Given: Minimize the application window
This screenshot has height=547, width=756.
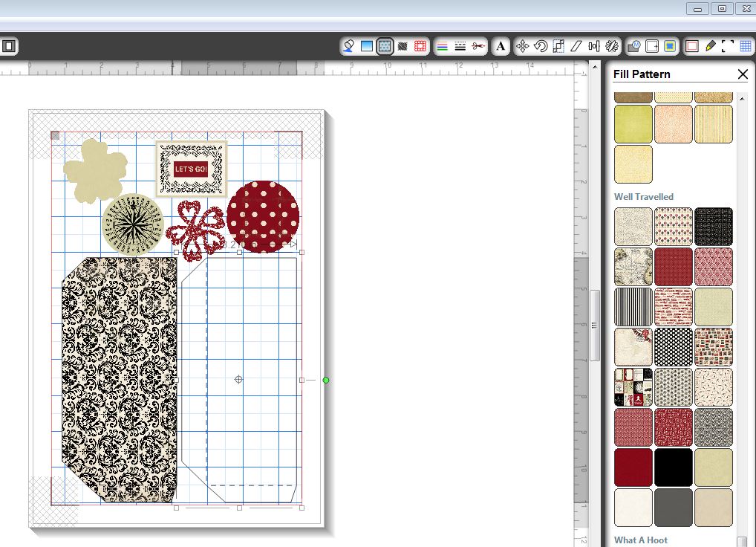Looking at the screenshot, I should [697, 8].
